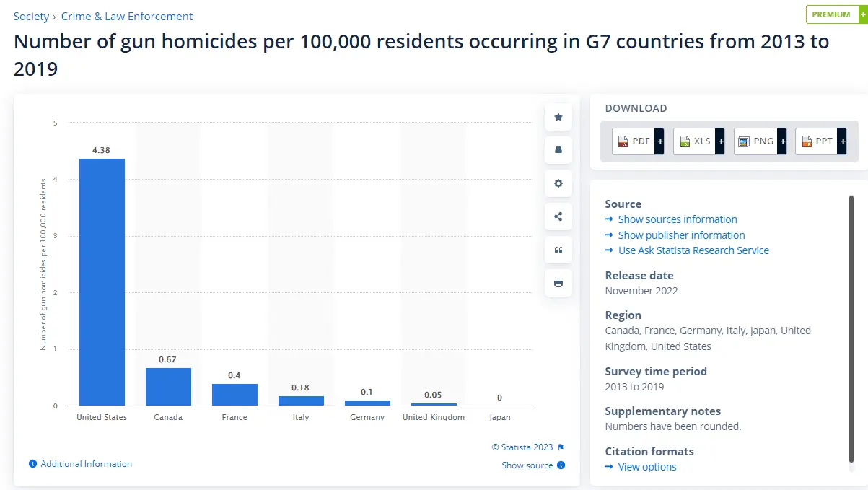Click the Statista 2023 flag icon
The image size is (868, 490).
[561, 447]
